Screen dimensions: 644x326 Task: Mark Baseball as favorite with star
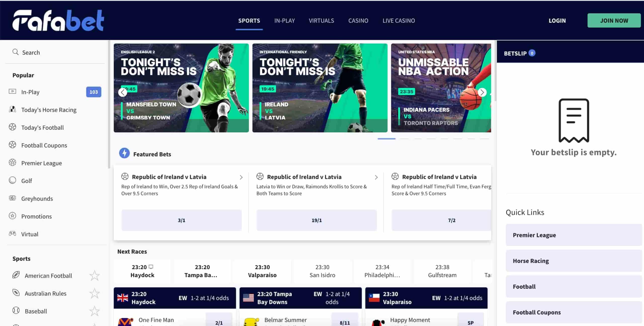click(95, 311)
